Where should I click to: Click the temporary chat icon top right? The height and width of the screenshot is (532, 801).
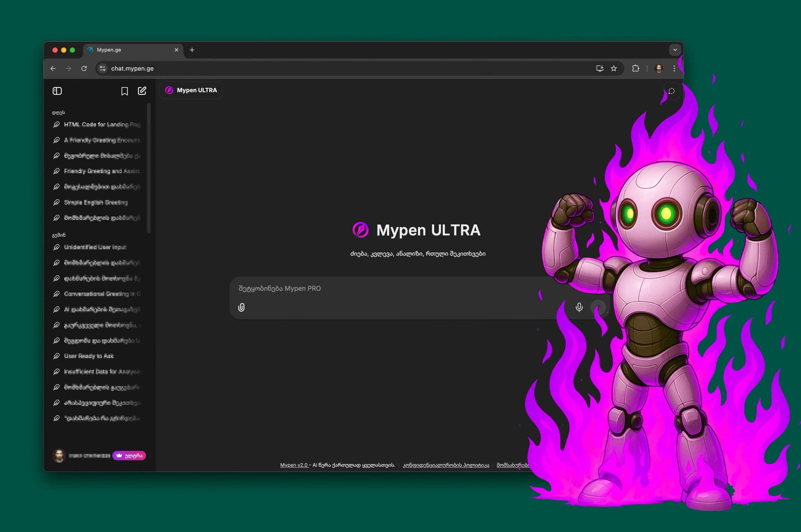pyautogui.click(x=671, y=91)
